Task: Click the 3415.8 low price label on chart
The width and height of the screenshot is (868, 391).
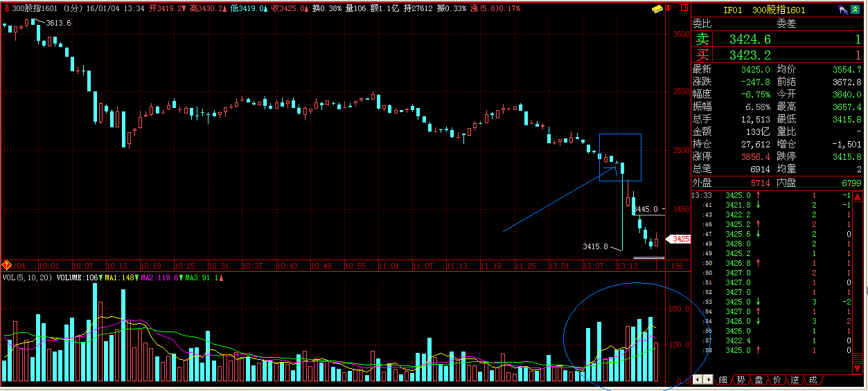Action: tap(595, 246)
